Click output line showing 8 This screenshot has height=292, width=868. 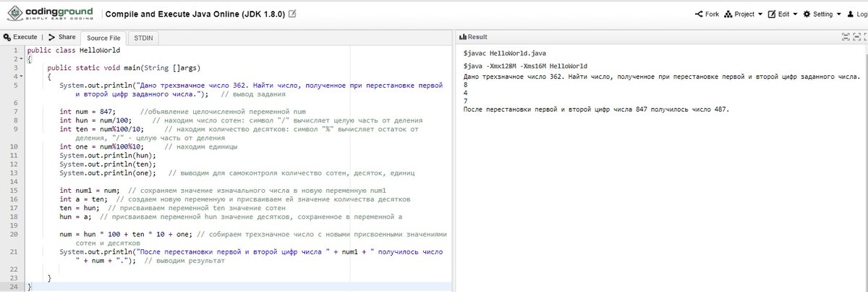(466, 84)
